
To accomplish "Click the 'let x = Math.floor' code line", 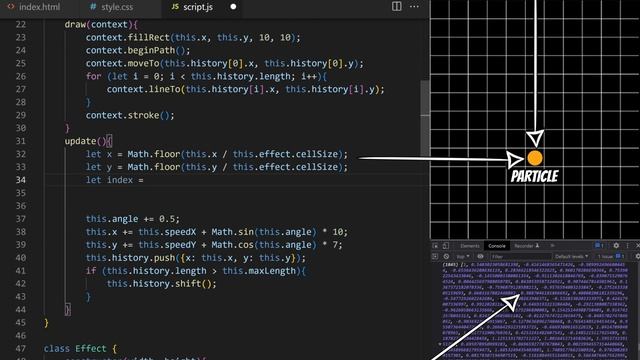I will (x=217, y=154).
